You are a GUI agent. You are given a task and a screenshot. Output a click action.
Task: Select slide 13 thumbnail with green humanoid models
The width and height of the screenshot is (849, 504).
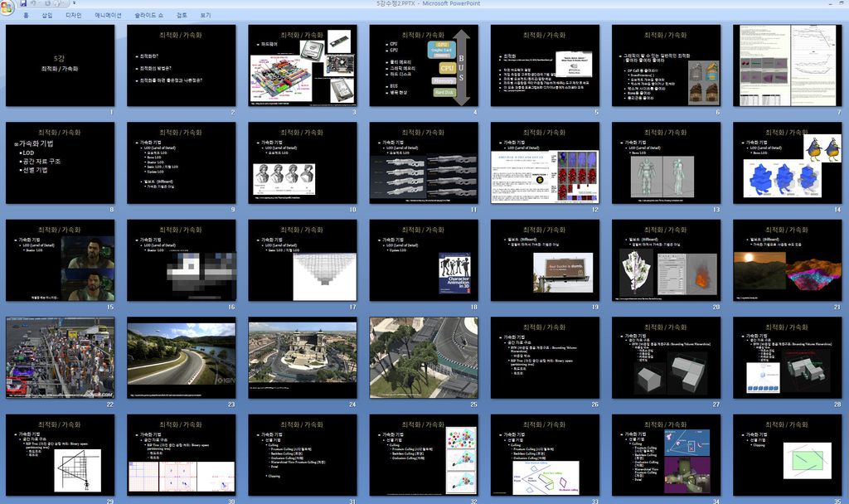(667, 163)
